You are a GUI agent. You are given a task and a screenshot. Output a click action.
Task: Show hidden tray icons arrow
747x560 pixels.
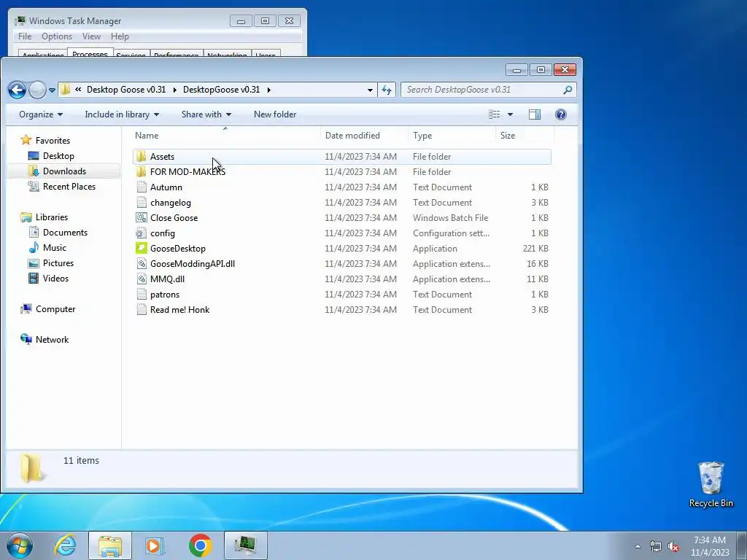tap(638, 546)
